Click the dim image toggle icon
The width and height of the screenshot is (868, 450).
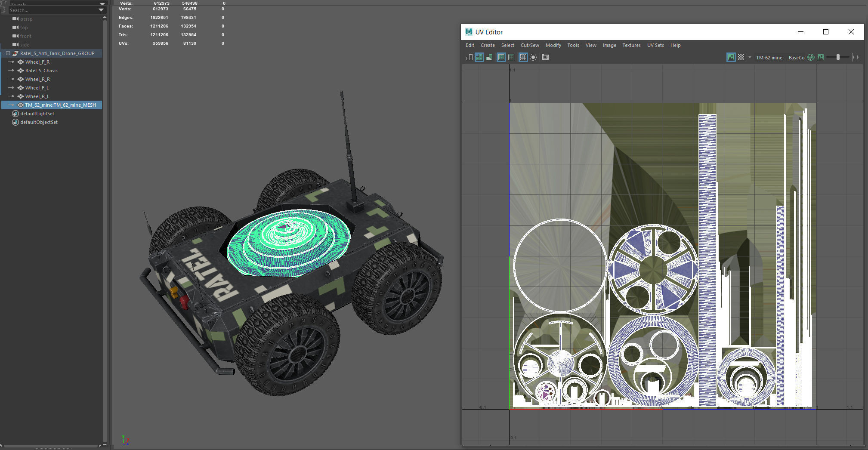coord(821,57)
